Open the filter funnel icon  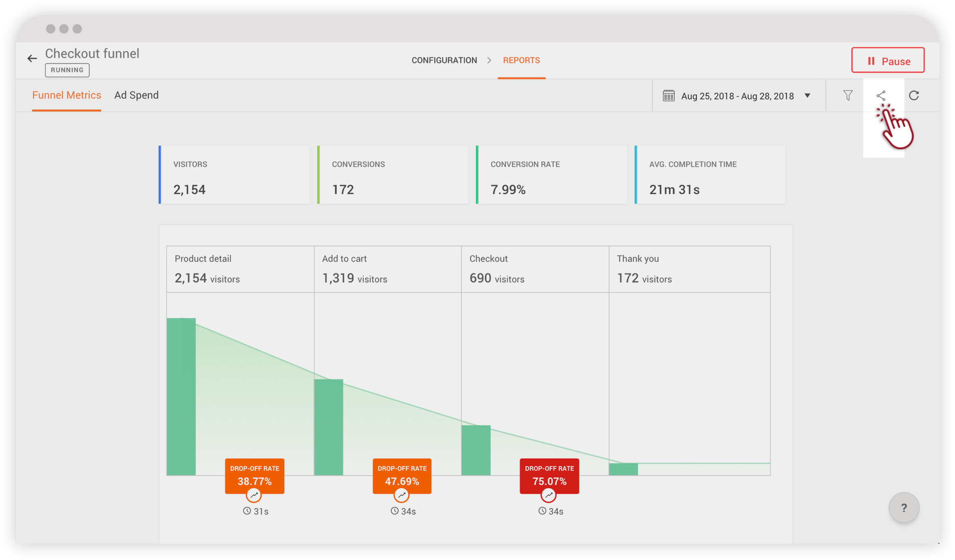(x=848, y=95)
